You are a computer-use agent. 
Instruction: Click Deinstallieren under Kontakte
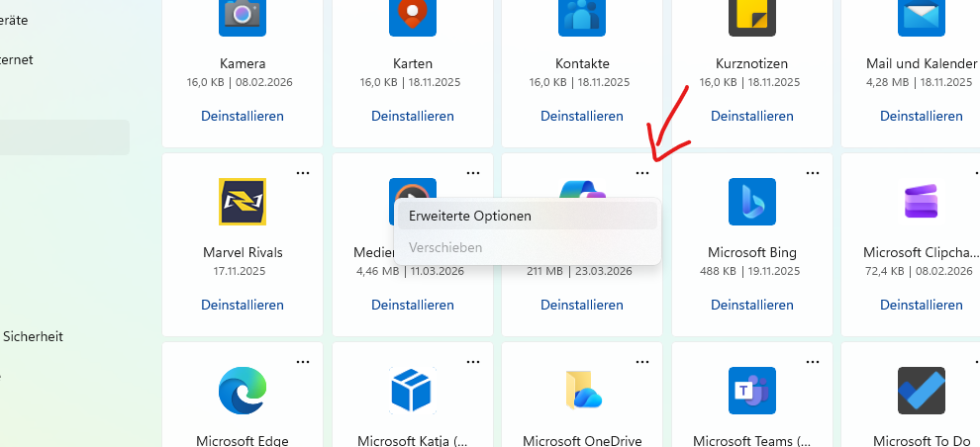tap(582, 116)
